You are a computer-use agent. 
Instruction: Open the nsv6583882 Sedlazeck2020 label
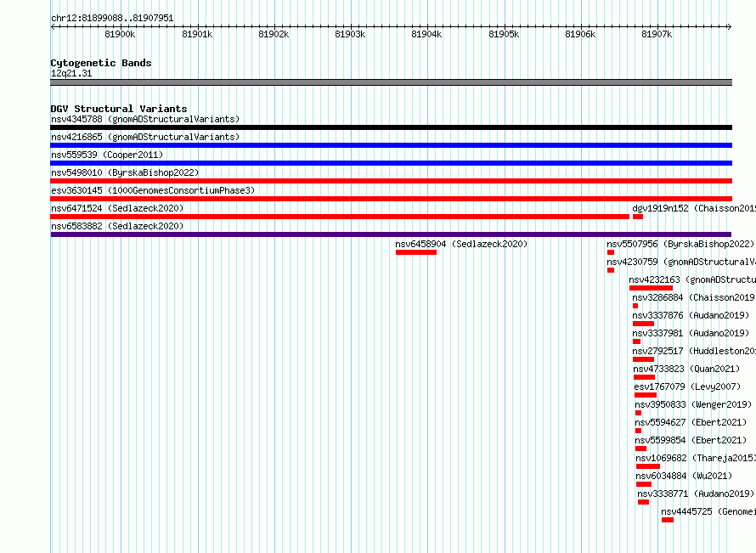117,226
